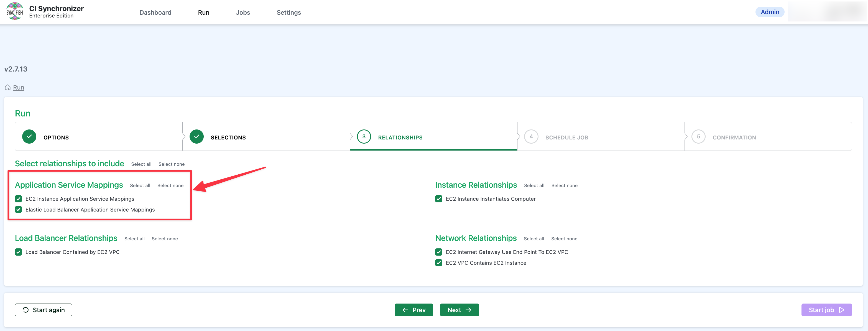
Task: Toggle EC2 Internet Gateway Use End Point checkbox
Action: click(x=439, y=252)
